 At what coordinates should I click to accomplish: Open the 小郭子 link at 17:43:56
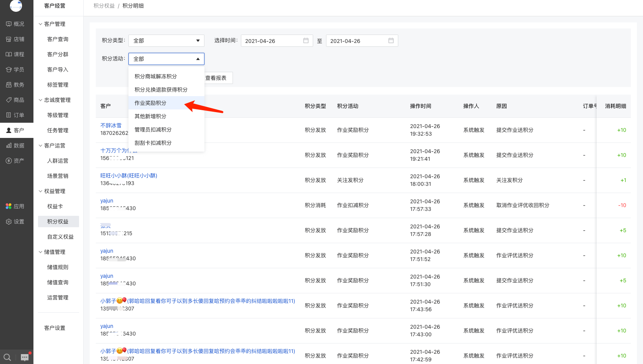(x=198, y=301)
